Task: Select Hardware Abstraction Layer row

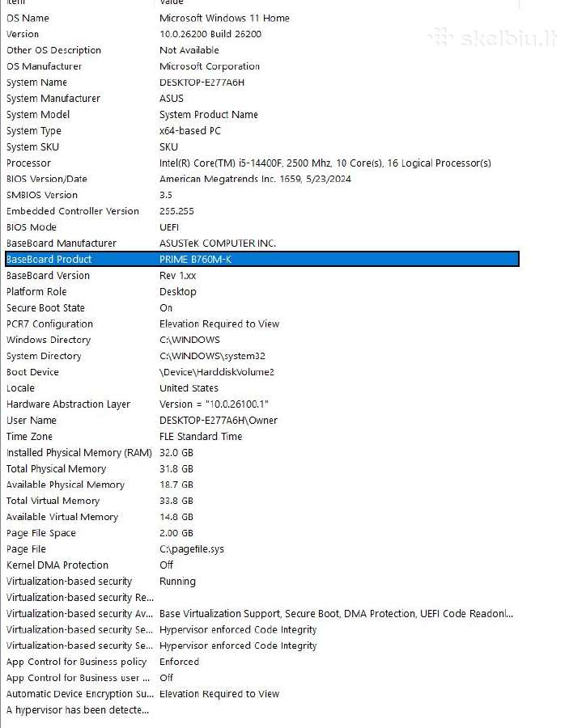Action: click(x=262, y=404)
